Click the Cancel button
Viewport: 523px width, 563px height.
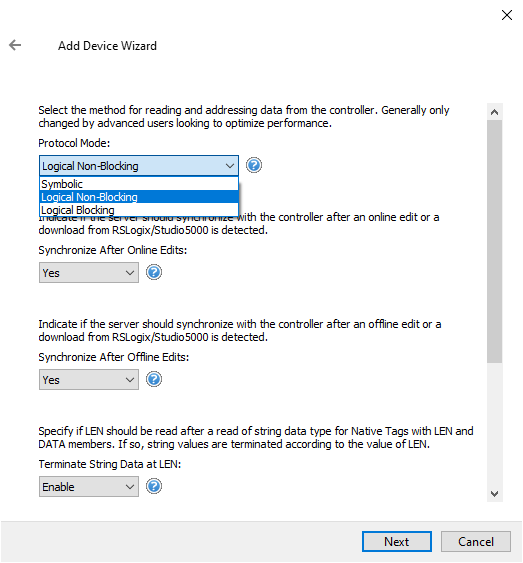coord(476,541)
